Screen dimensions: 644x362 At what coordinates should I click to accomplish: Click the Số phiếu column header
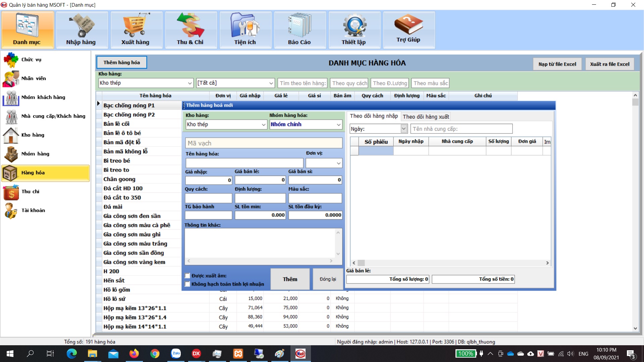(x=376, y=141)
